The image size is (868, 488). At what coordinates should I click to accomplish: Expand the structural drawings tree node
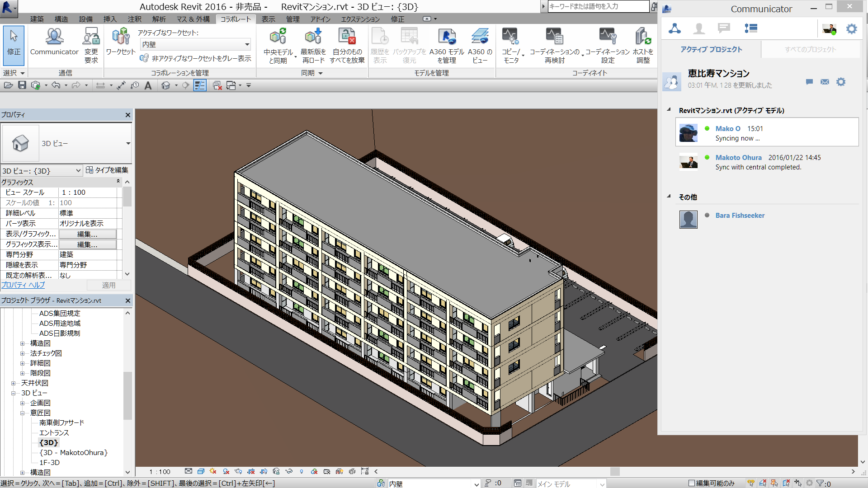22,343
